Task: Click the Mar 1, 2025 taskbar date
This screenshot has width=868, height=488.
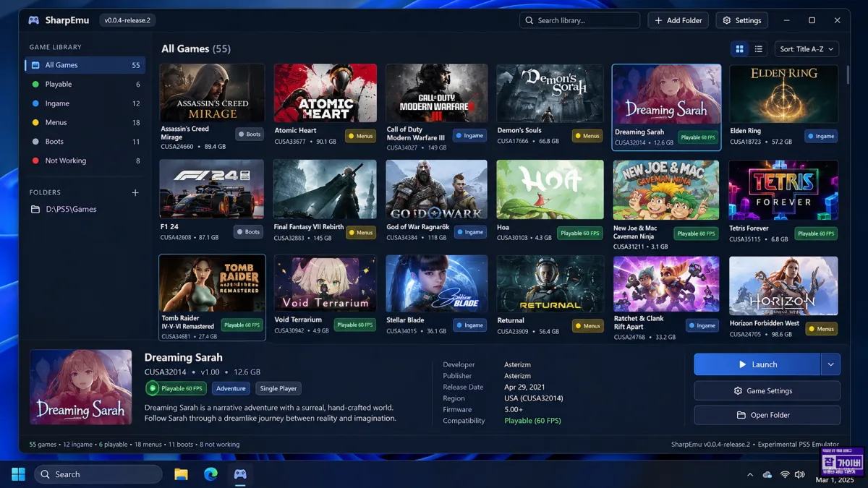Action: (x=834, y=480)
